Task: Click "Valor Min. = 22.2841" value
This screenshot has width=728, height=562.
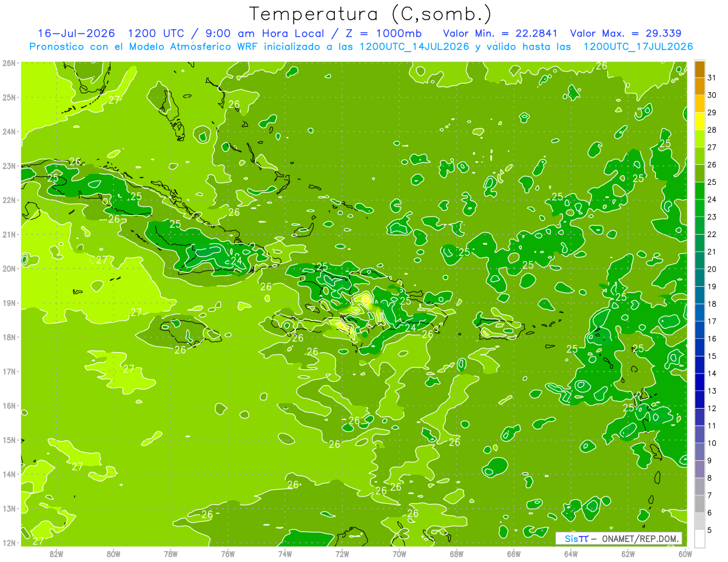Action: (x=500, y=33)
